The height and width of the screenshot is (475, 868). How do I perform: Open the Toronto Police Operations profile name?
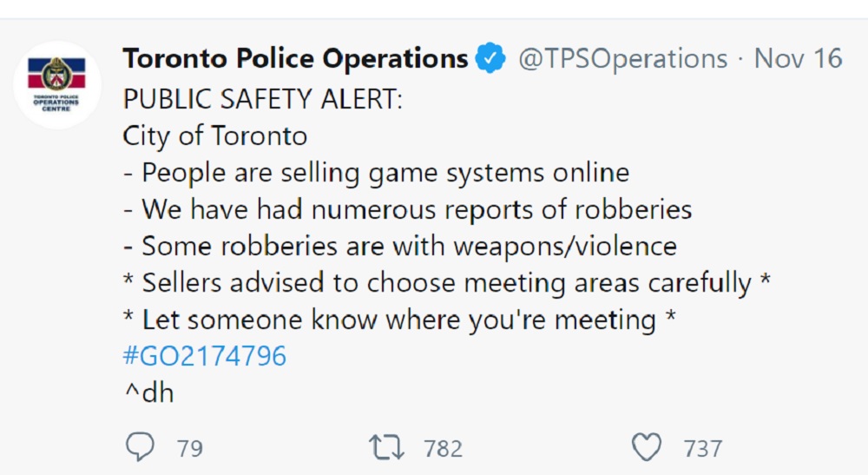click(x=296, y=59)
